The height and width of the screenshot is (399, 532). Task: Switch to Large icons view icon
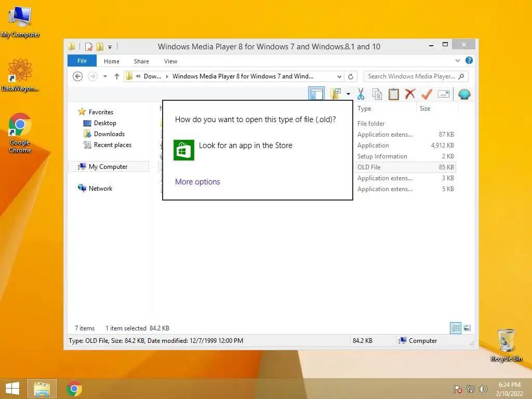[x=467, y=328]
